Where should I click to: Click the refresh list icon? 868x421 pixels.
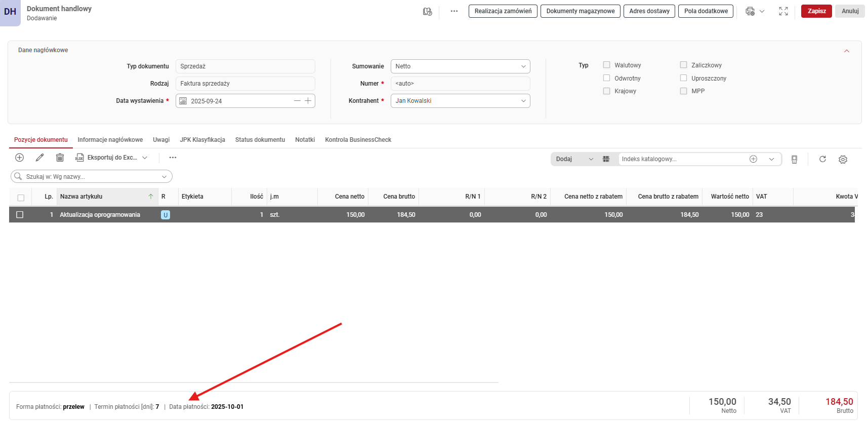pos(822,159)
